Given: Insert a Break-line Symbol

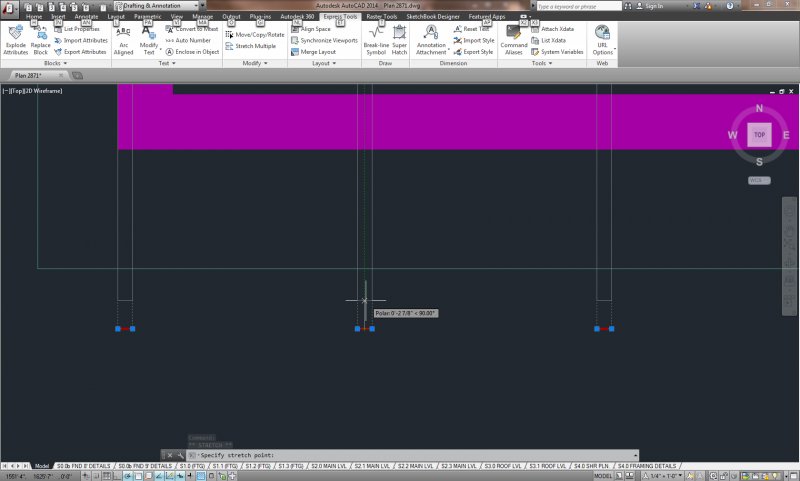Looking at the screenshot, I should (x=376, y=40).
